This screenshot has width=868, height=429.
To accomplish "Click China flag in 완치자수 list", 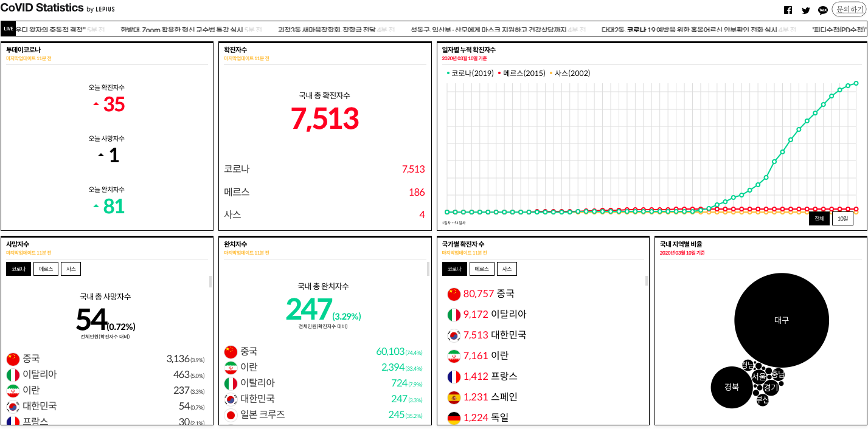I will pos(231,352).
